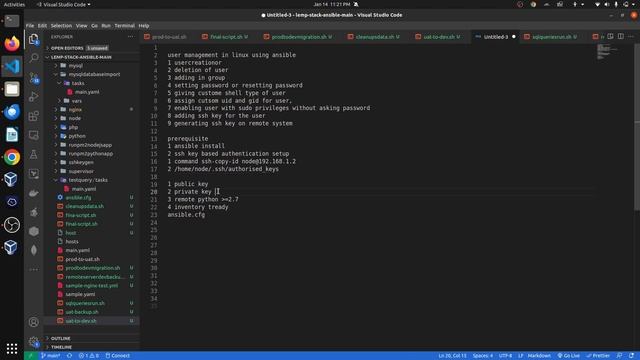Viewport: 640px width, 360px height.
Task: Click the 1 unsaved badge in Open Editors
Action: point(97,48)
